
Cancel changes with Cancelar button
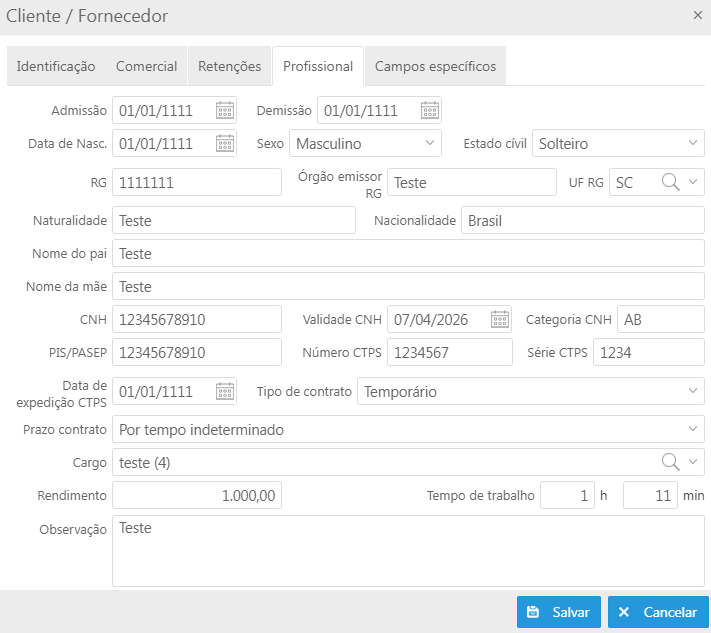coord(658,612)
